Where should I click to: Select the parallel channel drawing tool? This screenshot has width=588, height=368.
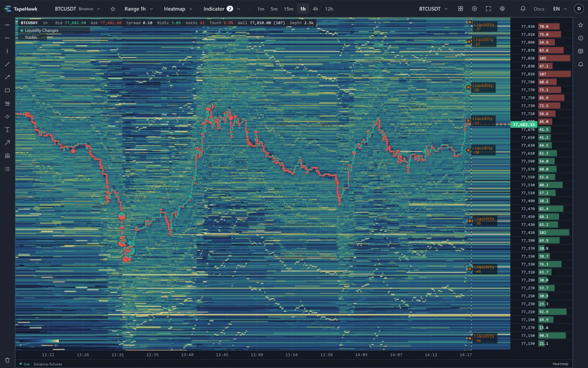(7, 117)
